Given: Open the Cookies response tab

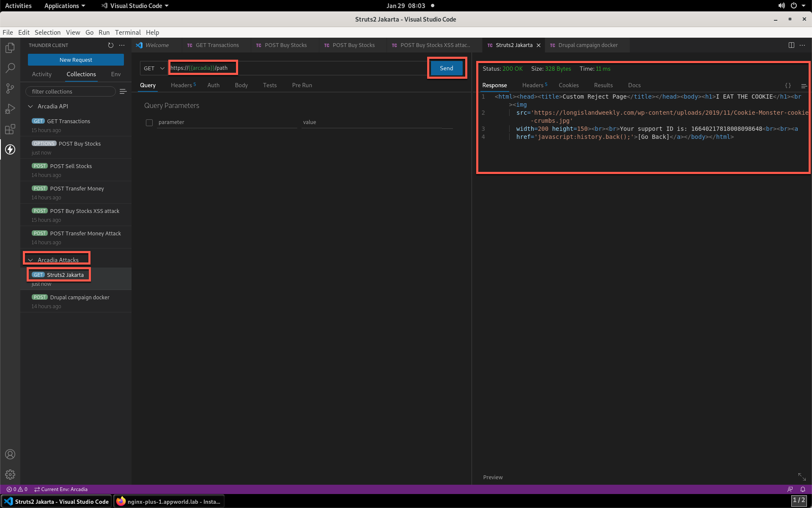Looking at the screenshot, I should (x=568, y=85).
